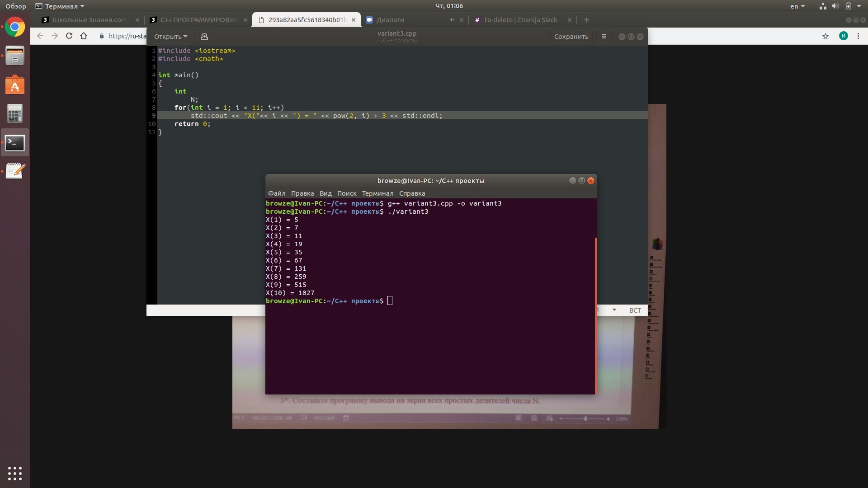This screenshot has width=868, height=488.
Task: Open the Правка menu in the terminal
Action: [302, 193]
